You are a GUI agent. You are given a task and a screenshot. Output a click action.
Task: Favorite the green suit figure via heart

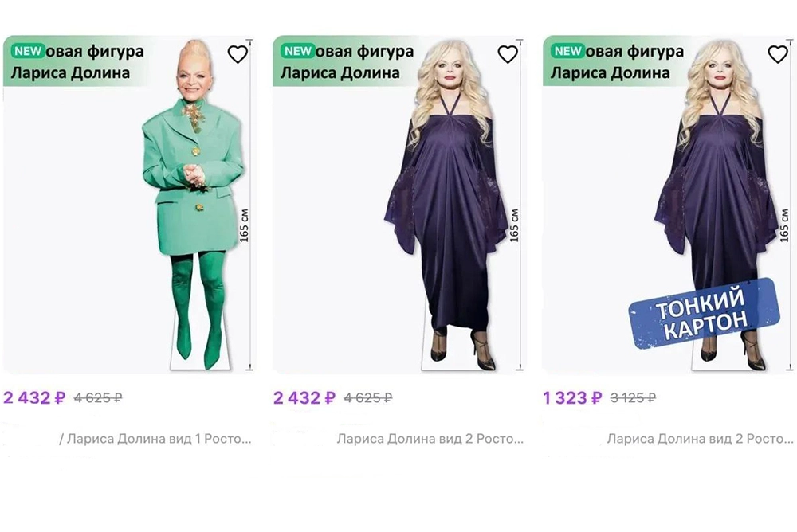(238, 54)
